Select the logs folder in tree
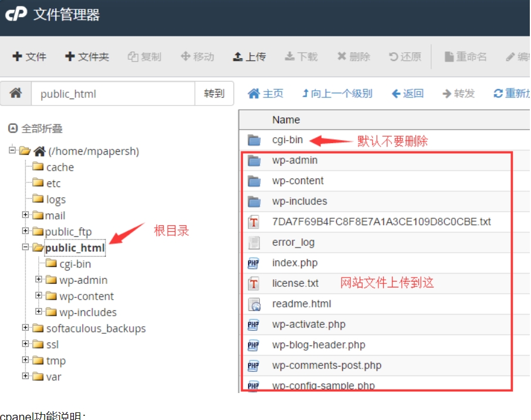531x420 pixels. coord(56,199)
